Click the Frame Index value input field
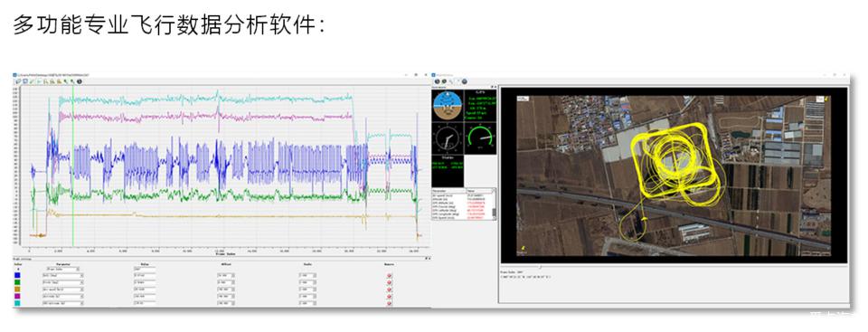The height and width of the screenshot is (332, 868). [145, 269]
